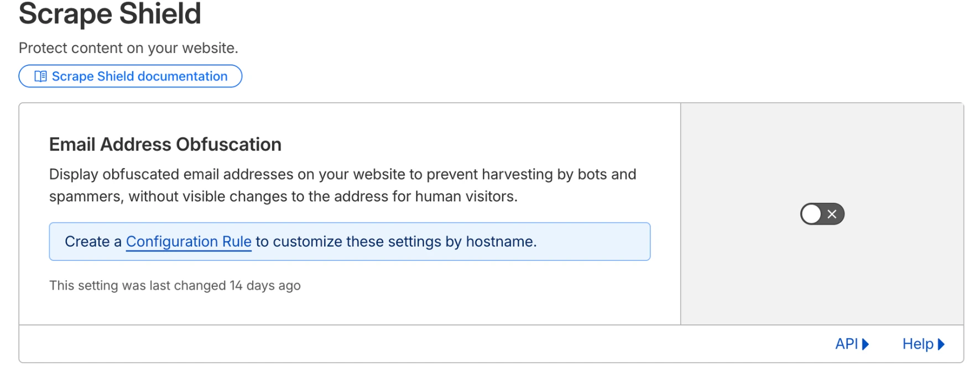Open the Configuration Rule link

(189, 242)
